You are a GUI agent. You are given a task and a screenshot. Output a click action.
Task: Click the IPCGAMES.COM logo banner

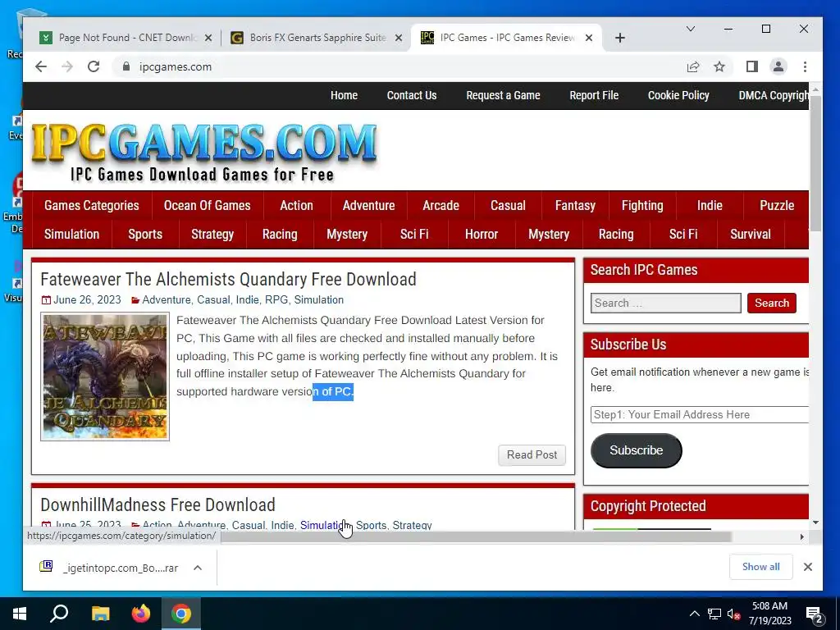click(203, 152)
